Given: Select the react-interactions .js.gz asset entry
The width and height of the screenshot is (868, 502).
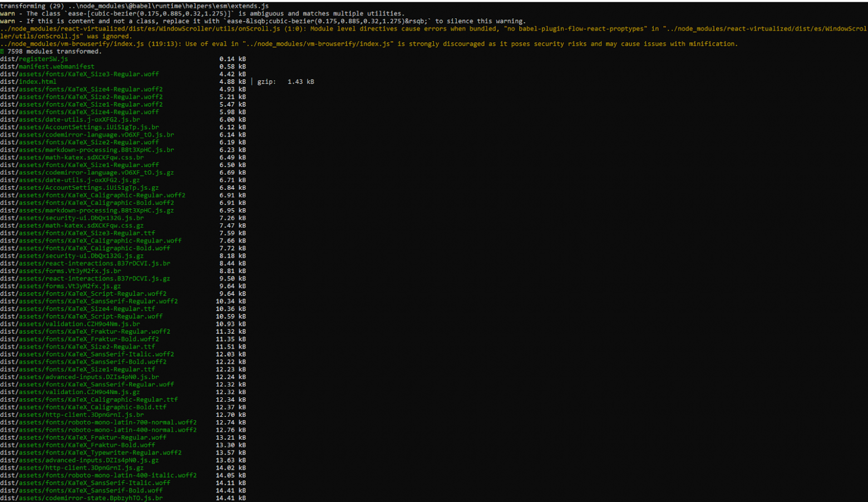Looking at the screenshot, I should point(85,278).
